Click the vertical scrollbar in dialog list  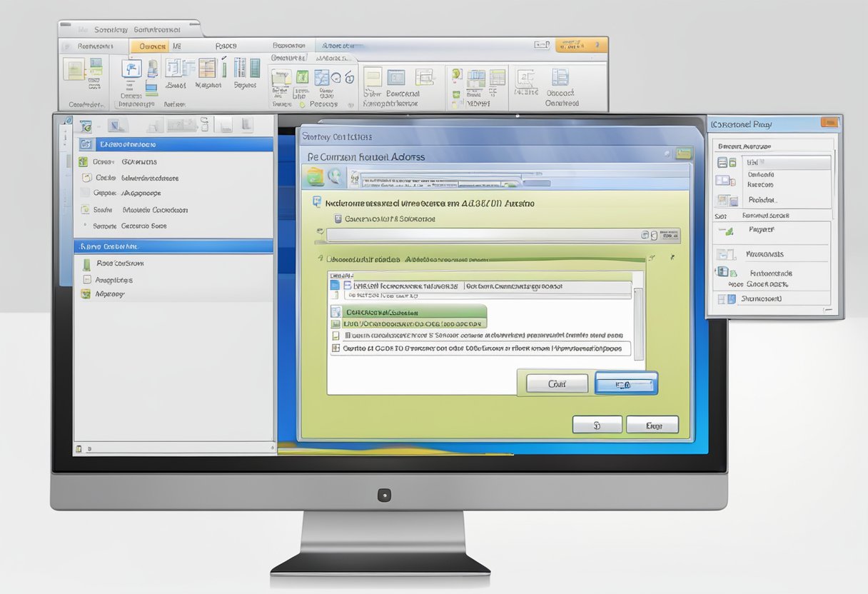point(639,321)
